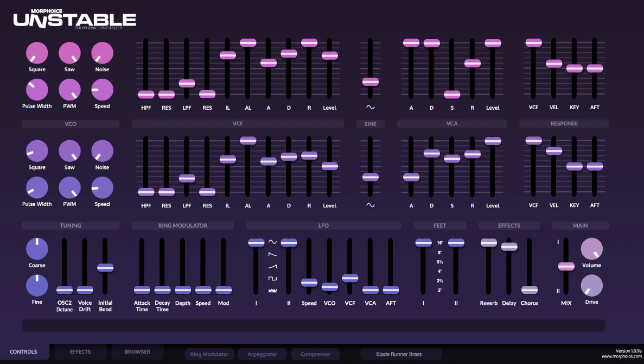Adjust the LFO AFT slider
Image resolution: width=644 pixels, height=364 pixels.
[391, 290]
